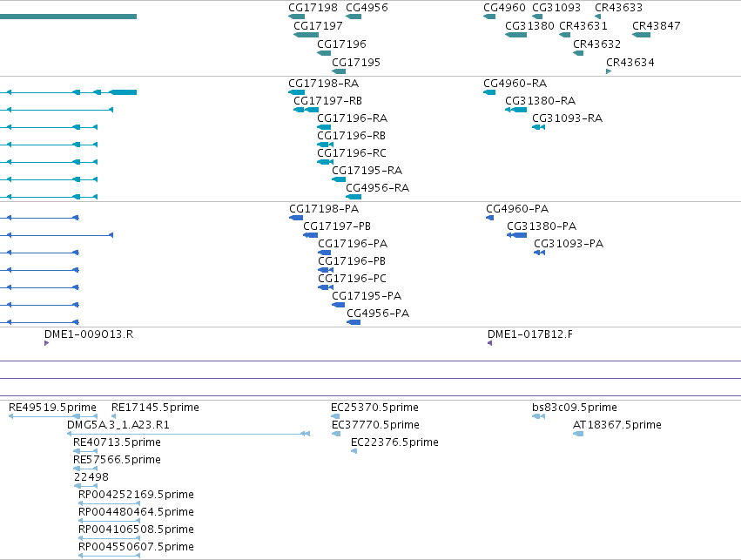Click the CR43633 gene label
741x560 pixels.
[x=618, y=8]
